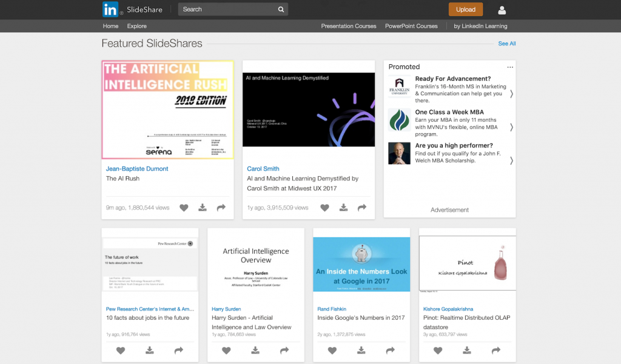This screenshot has height=364, width=621.
Task: Download Inside Google's Numbers in 2017
Action: point(361,350)
